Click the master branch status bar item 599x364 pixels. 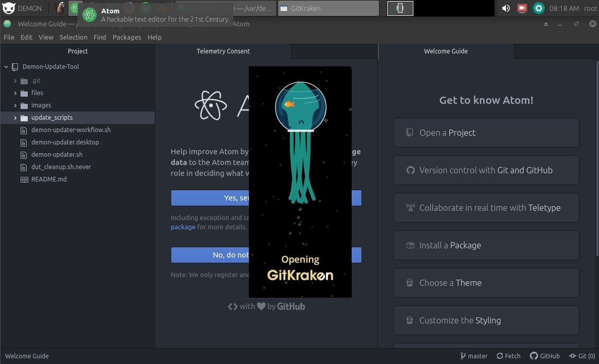pos(474,356)
